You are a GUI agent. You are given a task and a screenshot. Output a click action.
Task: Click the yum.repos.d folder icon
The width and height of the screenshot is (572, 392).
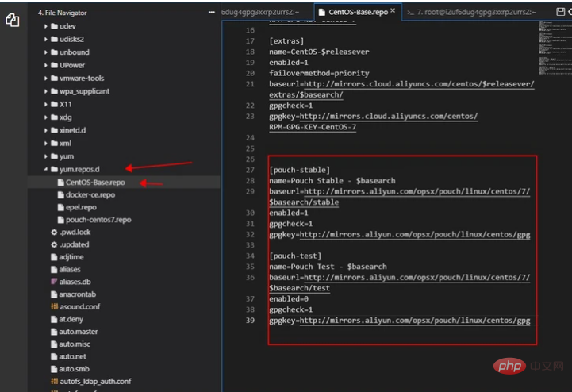tap(53, 169)
